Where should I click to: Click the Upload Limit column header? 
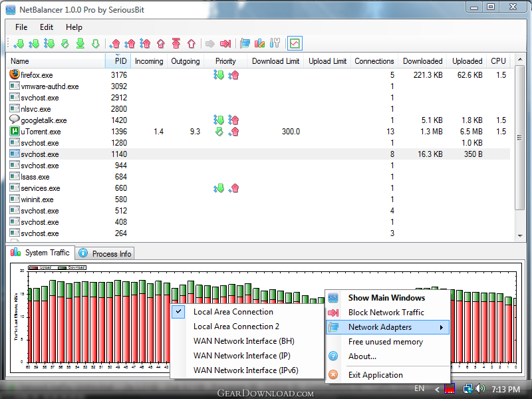pos(327,61)
